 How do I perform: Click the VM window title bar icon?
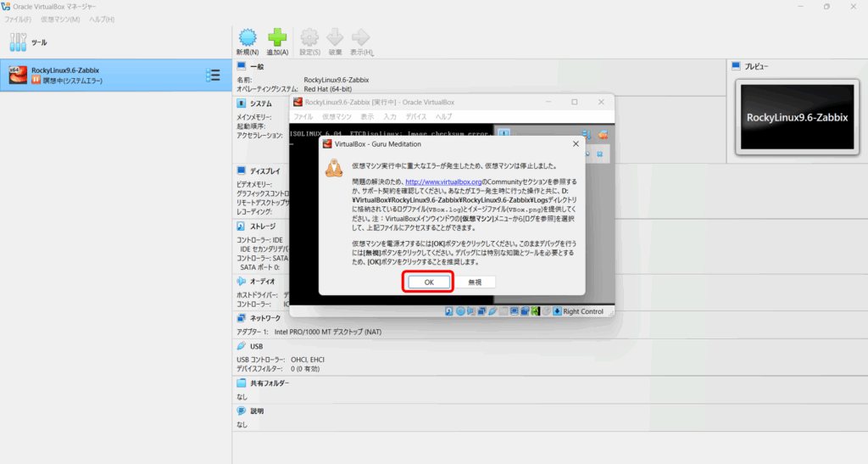(x=298, y=102)
